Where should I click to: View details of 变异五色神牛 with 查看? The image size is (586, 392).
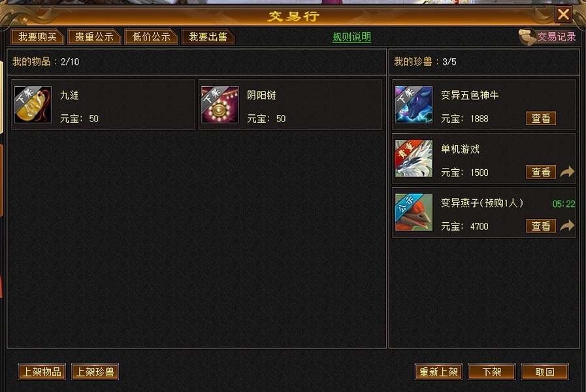(541, 118)
